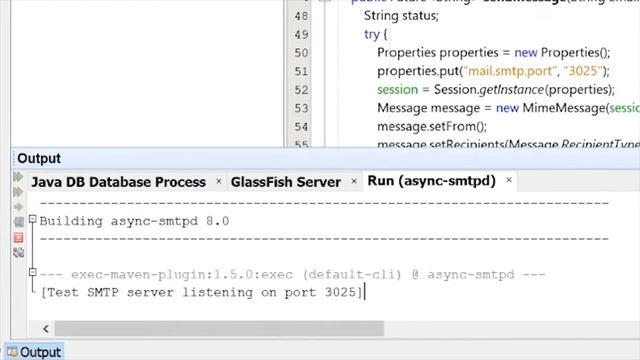Click the green 'session' variable on line 52
Screen dimensions: 640x360
398,89
